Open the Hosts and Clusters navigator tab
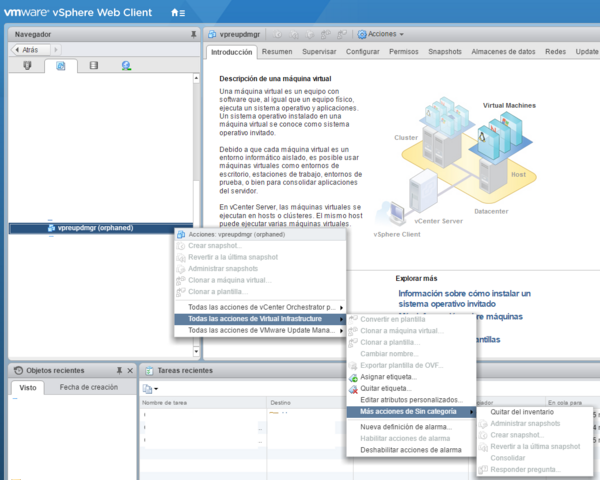 (28, 66)
